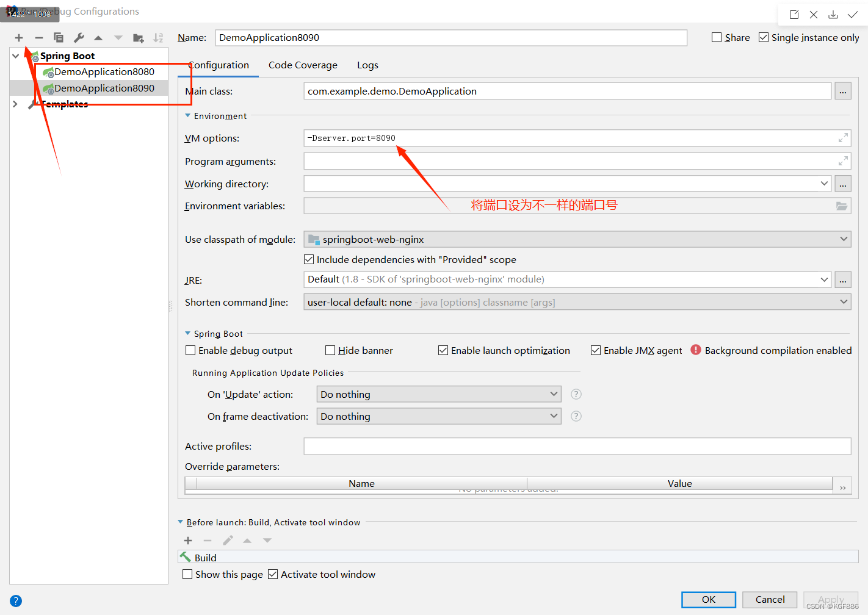Click the Name input field
Image resolution: width=868 pixels, height=615 pixels.
(x=451, y=38)
